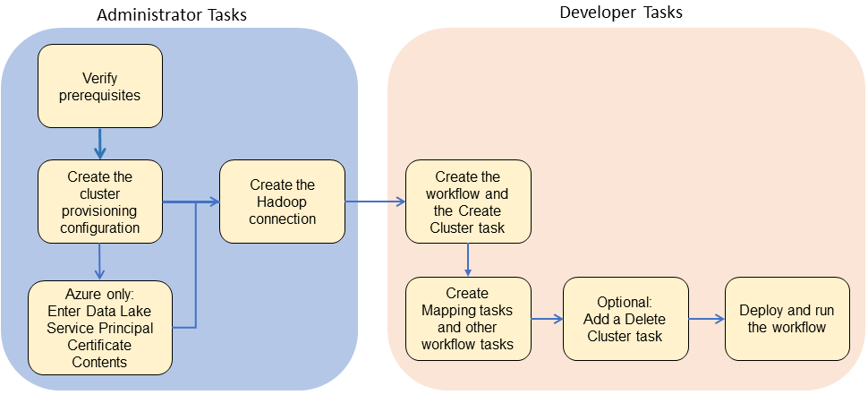Screen dimensions: 868x412
Task: Select the Create the Hadoop connection box
Action: click(x=282, y=202)
